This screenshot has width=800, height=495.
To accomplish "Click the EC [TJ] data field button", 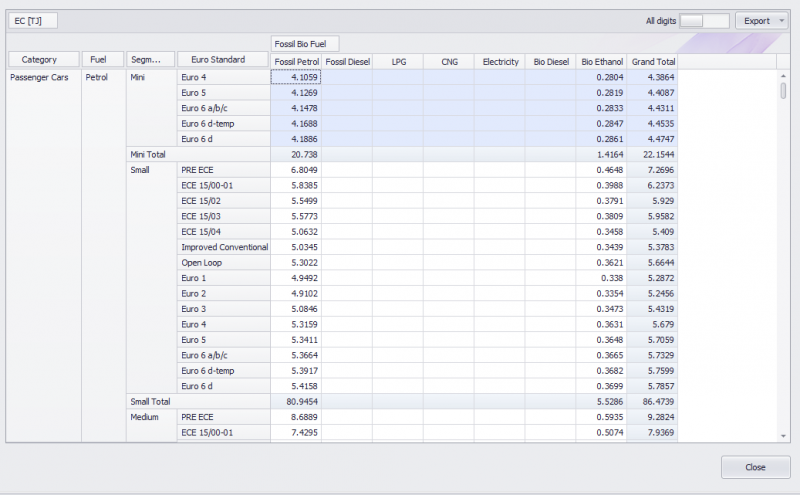I will 33,21.
